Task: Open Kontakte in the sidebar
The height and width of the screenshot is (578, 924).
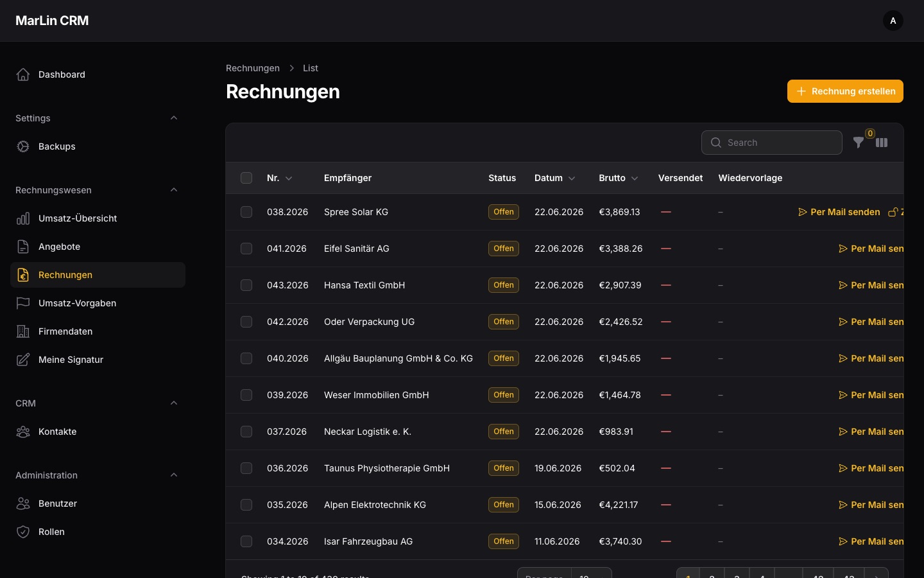Action: (98, 432)
